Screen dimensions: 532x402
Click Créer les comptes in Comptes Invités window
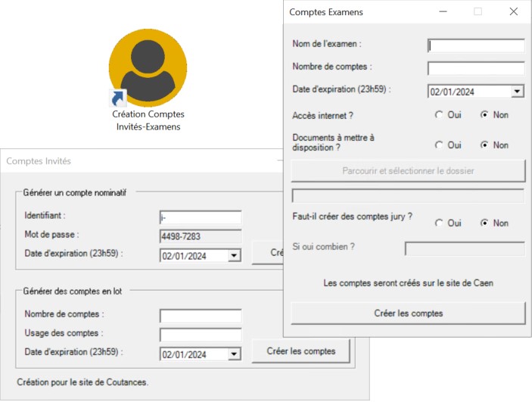301,351
